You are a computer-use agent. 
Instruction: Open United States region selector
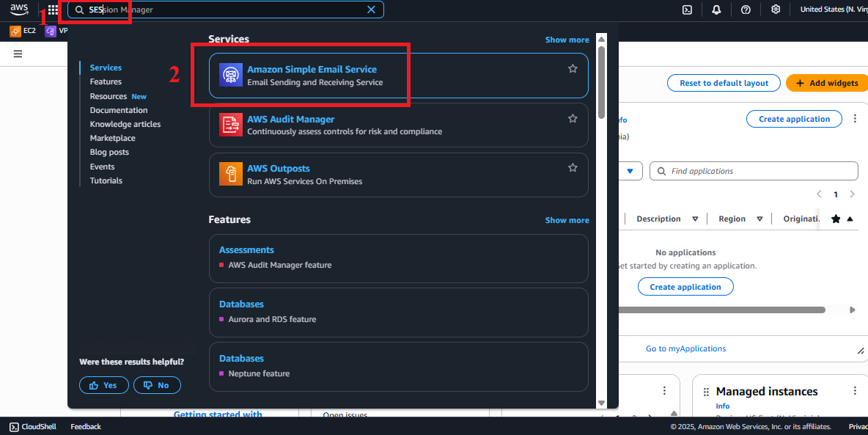coord(834,10)
